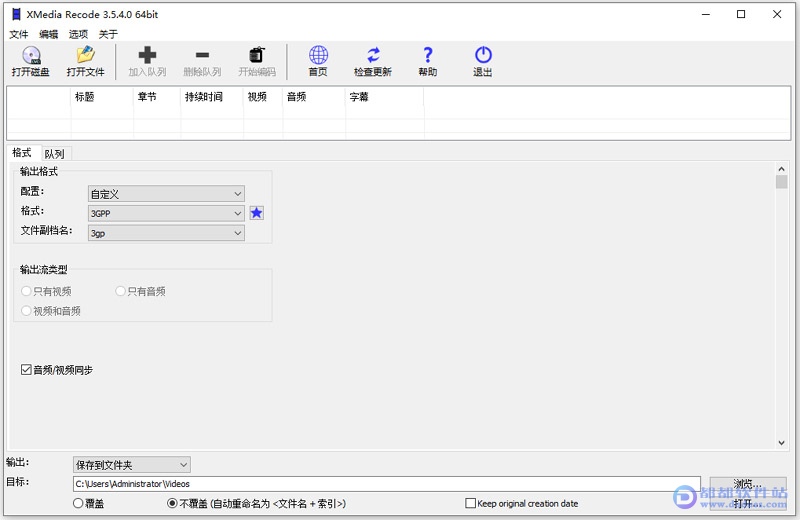Screen dimensions: 800x520
Task: Minimize the XMedia Recode window
Action: tap(706, 14)
